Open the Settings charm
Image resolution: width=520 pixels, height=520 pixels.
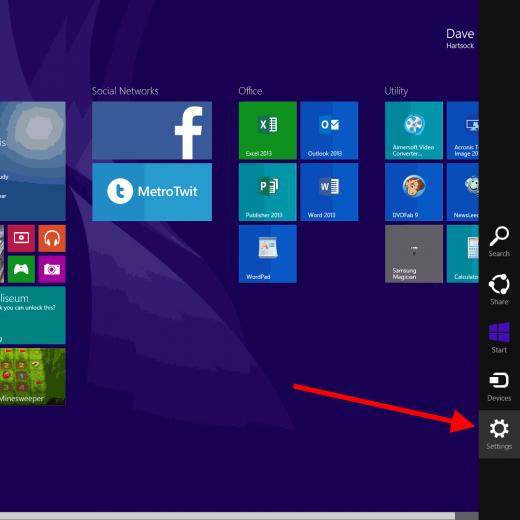pyautogui.click(x=499, y=434)
